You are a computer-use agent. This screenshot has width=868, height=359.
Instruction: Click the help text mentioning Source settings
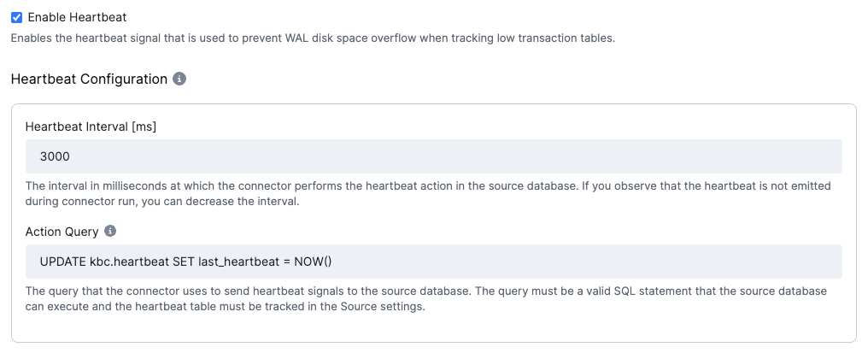pos(426,298)
